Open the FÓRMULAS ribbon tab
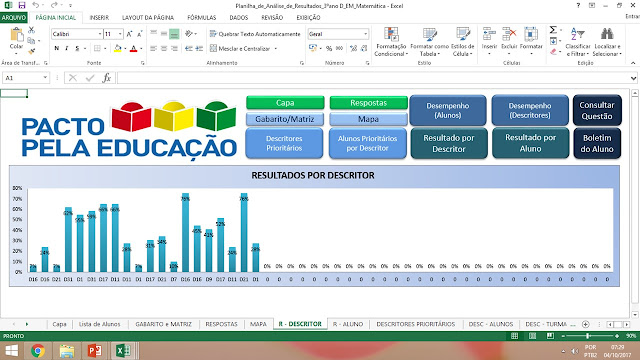Viewport: 640px width, 360px height. tap(202, 18)
